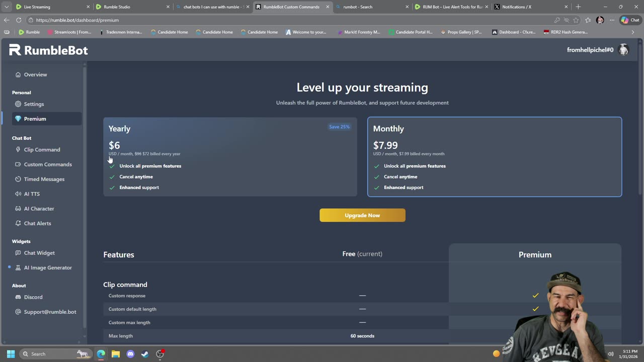The height and width of the screenshot is (362, 644).
Task: Click the Custom default length row
Action: [x=362, y=309]
